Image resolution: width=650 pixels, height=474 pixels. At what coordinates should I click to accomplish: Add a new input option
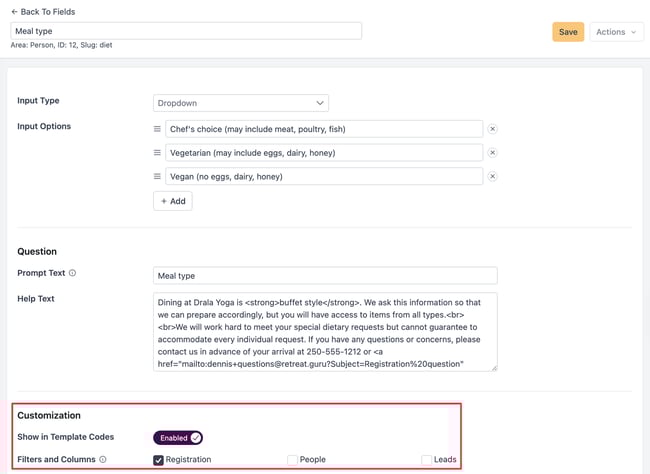(x=173, y=201)
